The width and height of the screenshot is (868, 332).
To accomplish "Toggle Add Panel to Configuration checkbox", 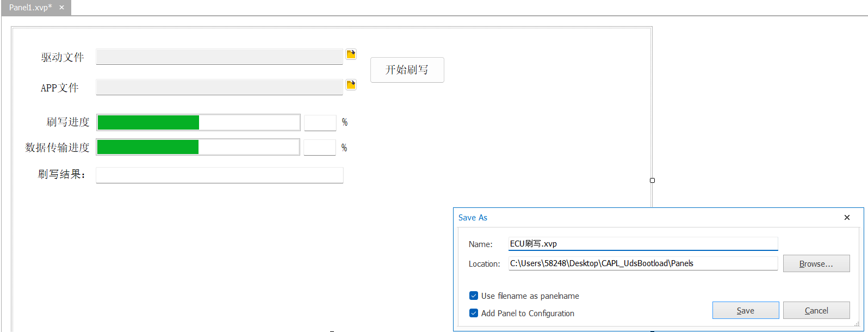I will click(474, 313).
